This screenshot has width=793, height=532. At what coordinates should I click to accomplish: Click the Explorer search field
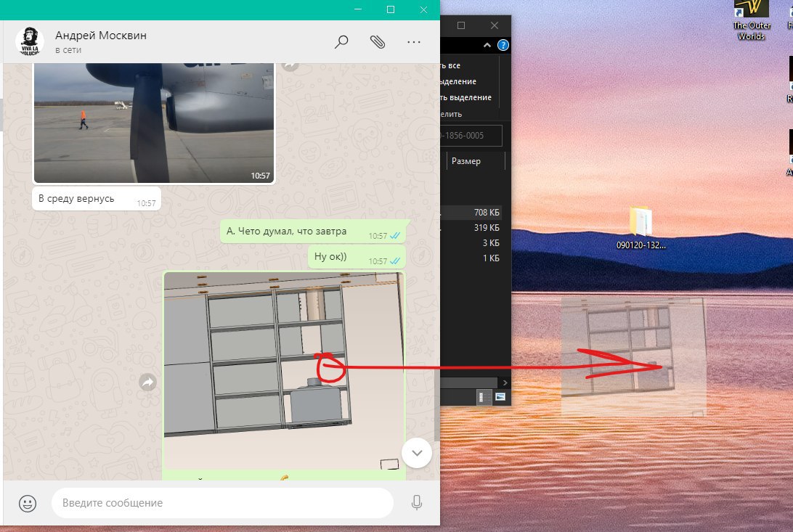[471, 136]
